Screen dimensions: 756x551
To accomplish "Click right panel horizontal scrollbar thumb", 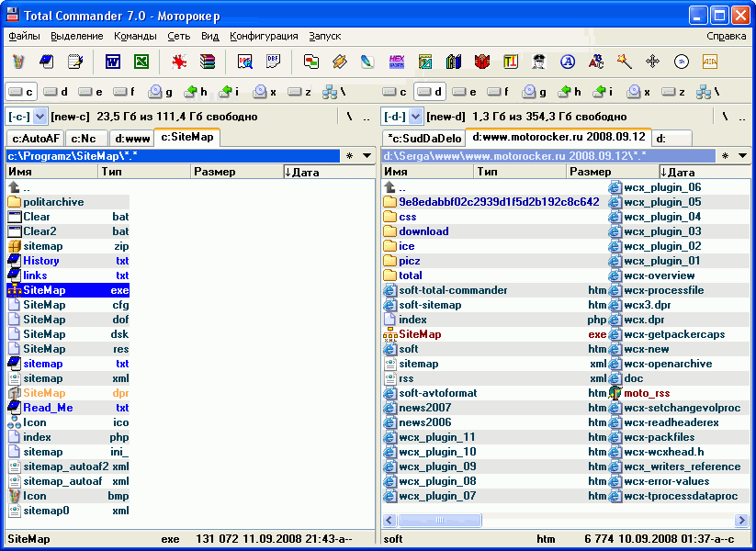I will [439, 520].
